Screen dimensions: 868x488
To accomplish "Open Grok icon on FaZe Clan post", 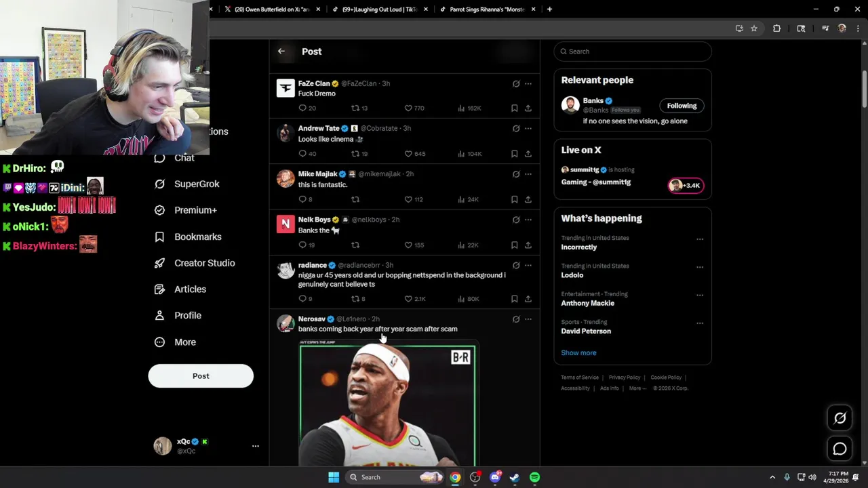I will (516, 83).
